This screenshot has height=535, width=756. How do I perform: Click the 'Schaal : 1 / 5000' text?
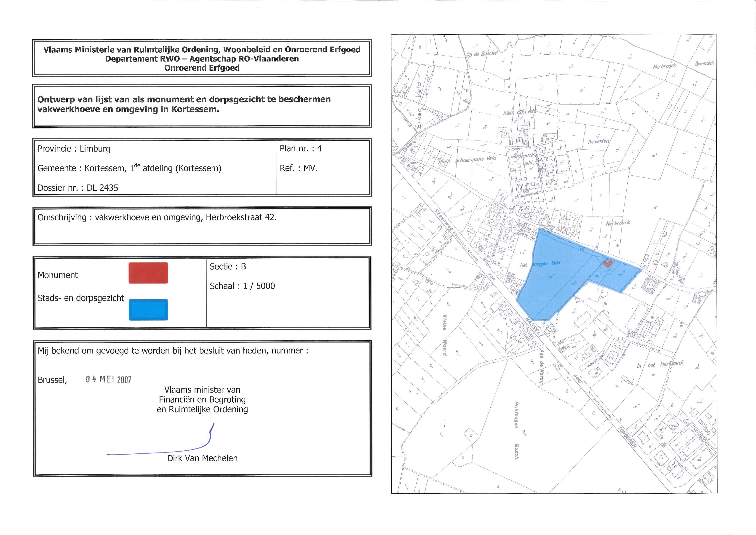coord(242,286)
